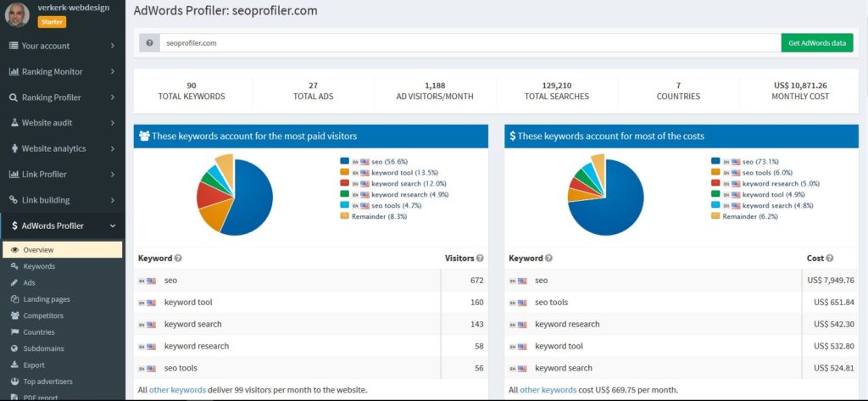The image size is (868, 401).
Task: Click orange keyword tool (13.5%) legend swatch
Action: tap(344, 172)
